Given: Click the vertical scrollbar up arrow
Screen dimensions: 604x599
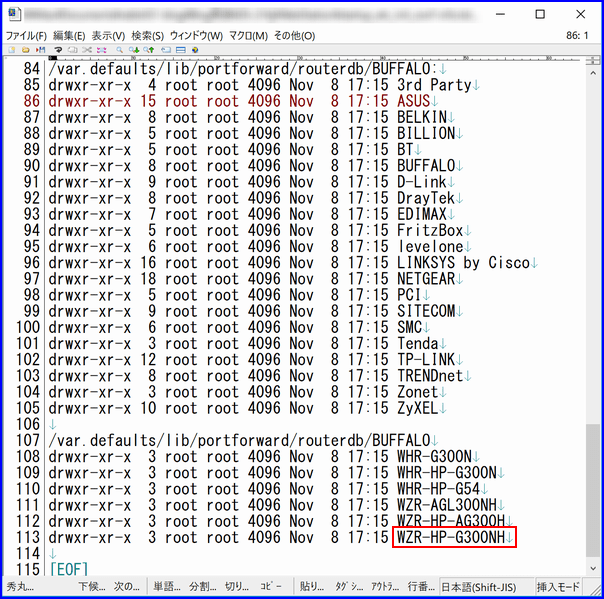Looking at the screenshot, I should coord(593,73).
